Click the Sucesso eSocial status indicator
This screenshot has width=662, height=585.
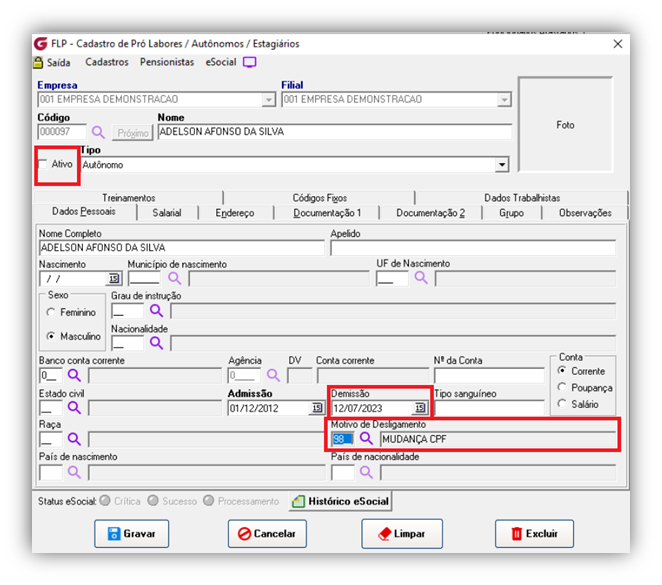click(153, 501)
